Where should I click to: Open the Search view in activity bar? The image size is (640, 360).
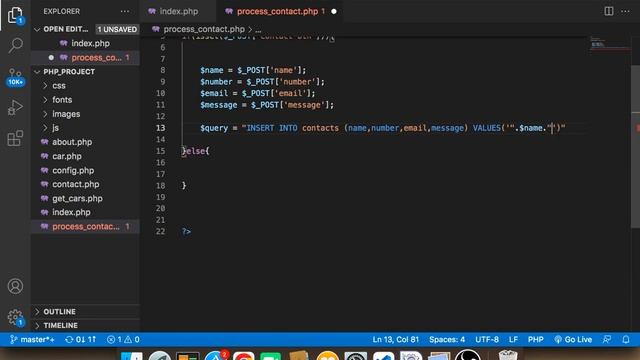coord(16,45)
